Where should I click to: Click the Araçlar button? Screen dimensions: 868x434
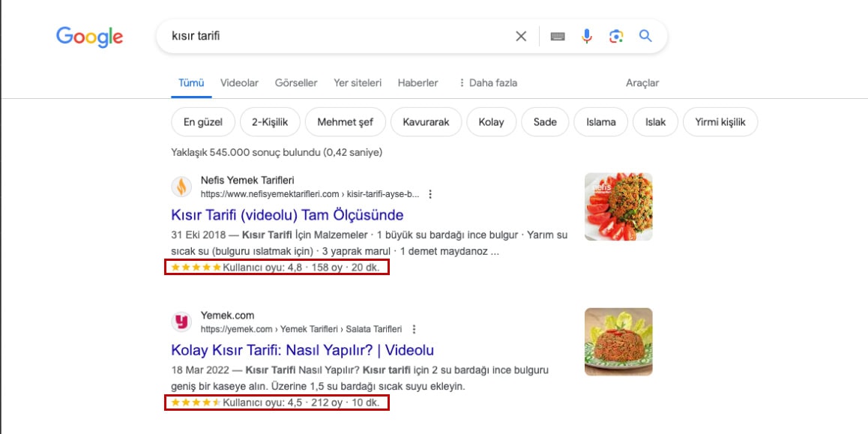(x=642, y=82)
